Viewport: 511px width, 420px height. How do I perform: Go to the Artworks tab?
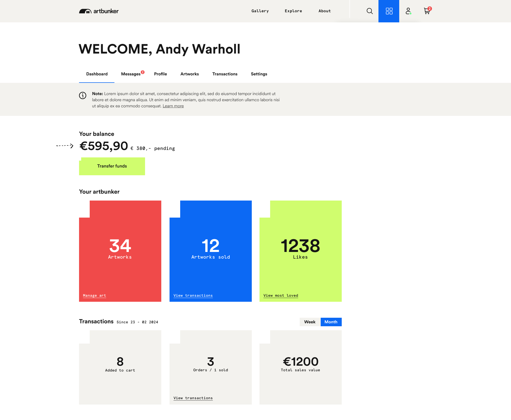click(189, 74)
